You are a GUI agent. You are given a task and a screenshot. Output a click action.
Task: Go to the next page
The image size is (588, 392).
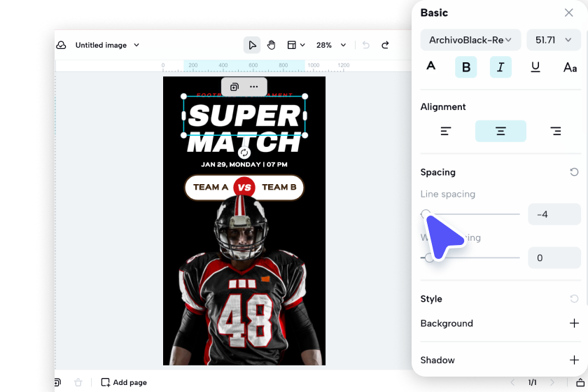tap(552, 382)
